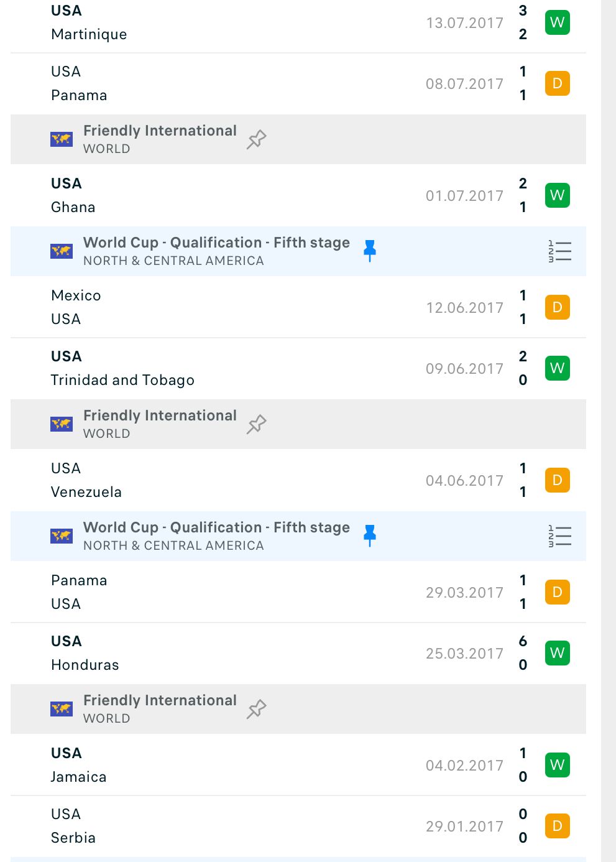Viewport: 616px width, 862px height.
Task: Pin the Friendly International league above USA–Venezuela
Action: coord(256,424)
